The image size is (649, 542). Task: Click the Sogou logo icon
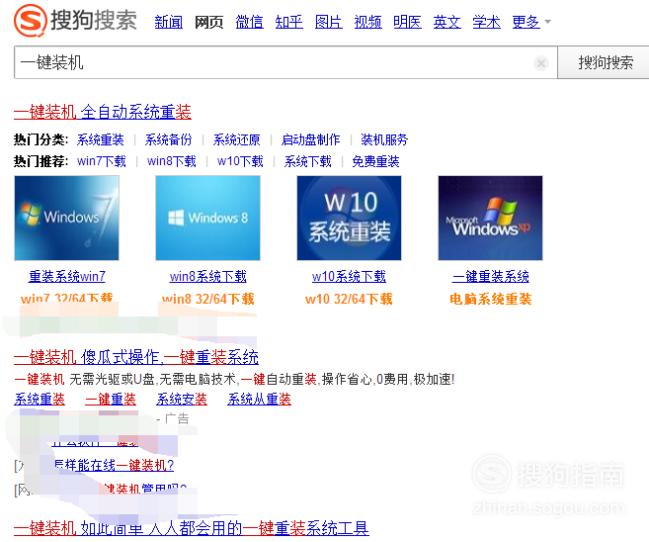click(30, 20)
